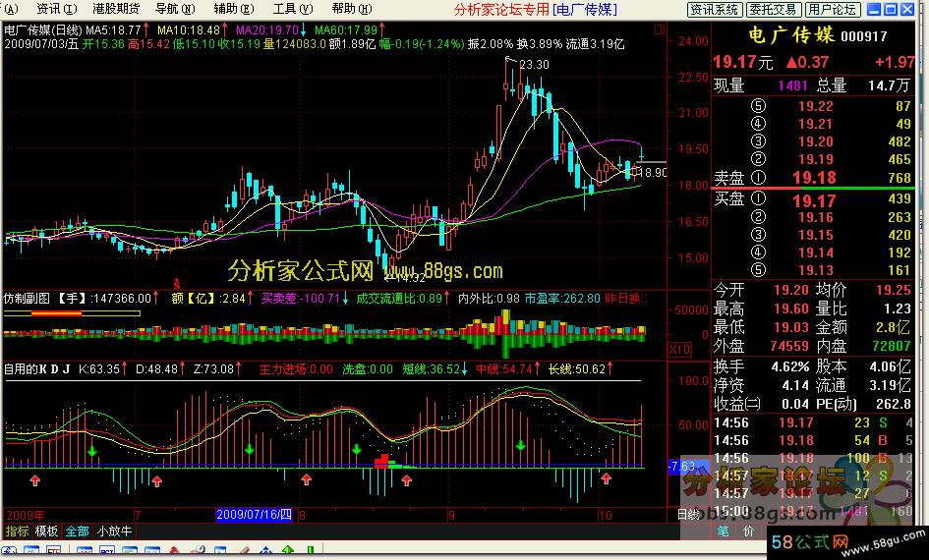This screenshot has width=929, height=560.
Task: Click the PE(动) value 262.8
Action: (x=893, y=404)
